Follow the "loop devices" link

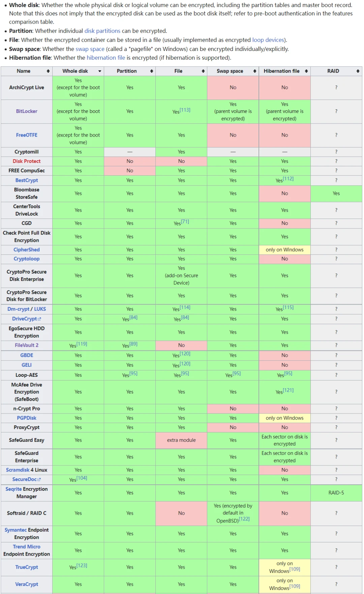[x=268, y=40]
